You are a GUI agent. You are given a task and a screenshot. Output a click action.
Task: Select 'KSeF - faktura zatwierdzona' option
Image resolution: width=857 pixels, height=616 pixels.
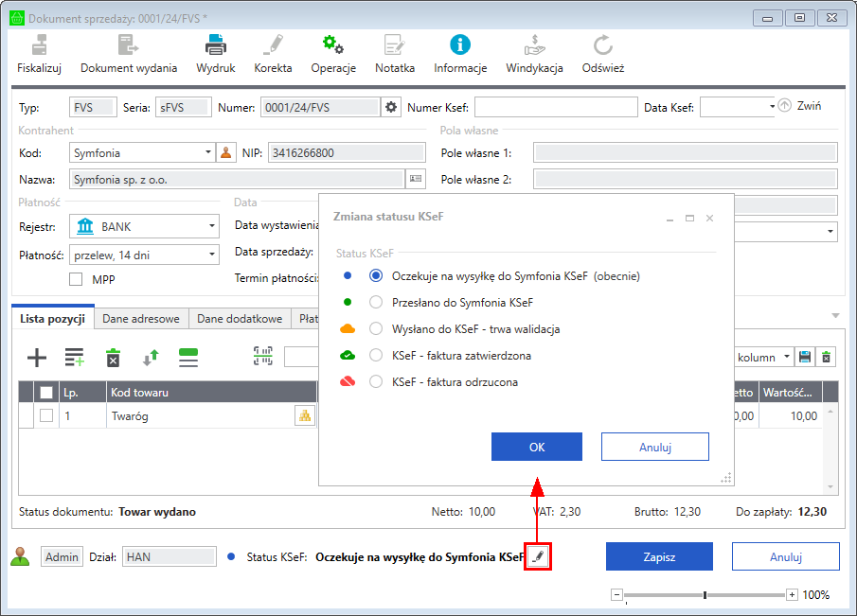pos(376,356)
